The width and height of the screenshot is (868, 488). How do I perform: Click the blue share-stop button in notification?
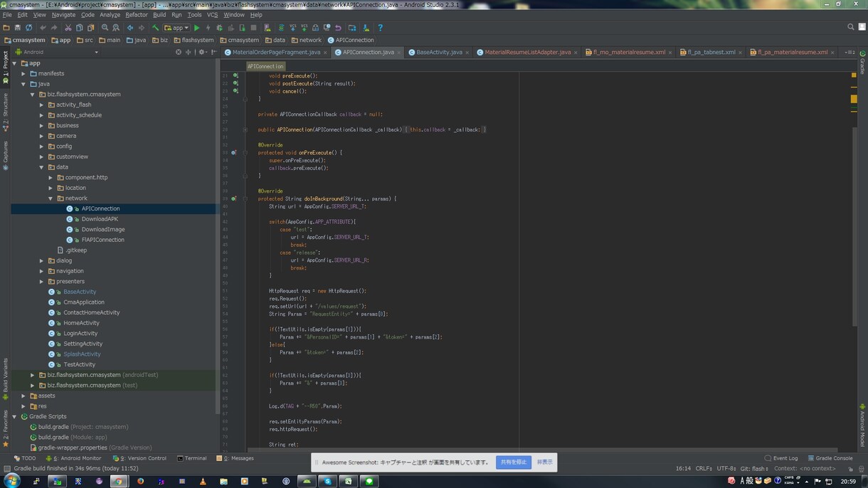click(x=513, y=462)
